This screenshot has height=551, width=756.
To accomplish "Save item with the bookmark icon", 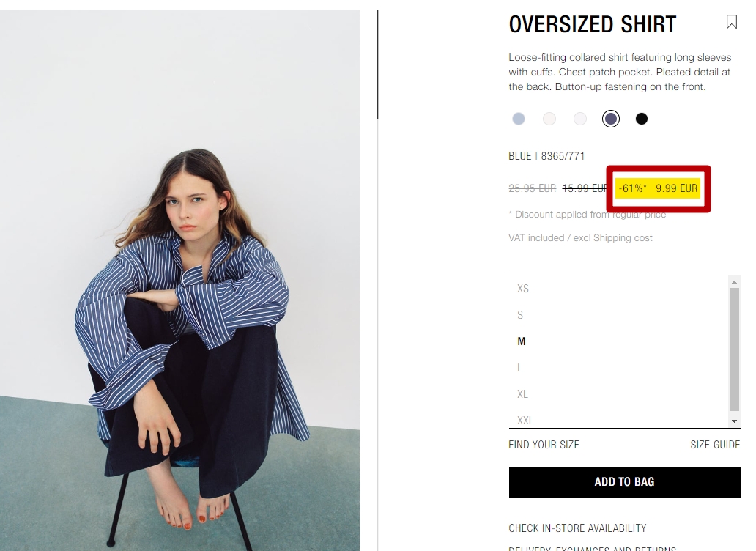I will [x=731, y=22].
